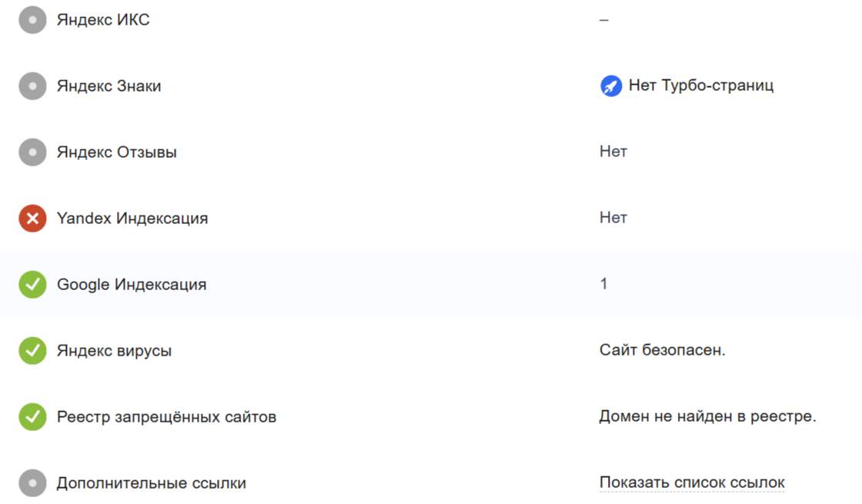Click the gray icon beside Дополнительные ссылки
The width and height of the screenshot is (862, 504).
(x=32, y=483)
